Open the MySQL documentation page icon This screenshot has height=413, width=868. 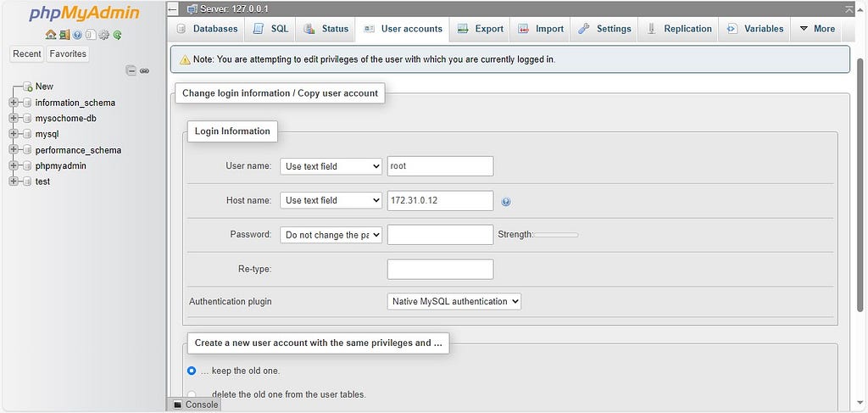[90, 35]
